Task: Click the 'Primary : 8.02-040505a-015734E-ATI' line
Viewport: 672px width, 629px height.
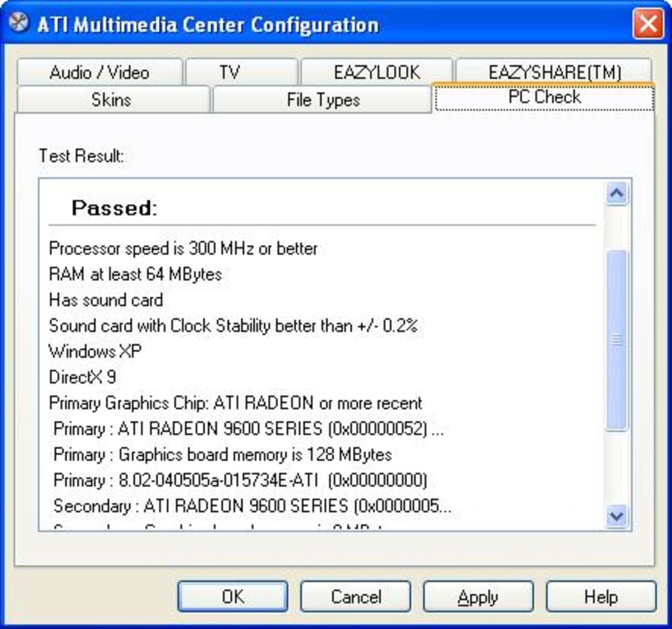Action: [x=241, y=480]
